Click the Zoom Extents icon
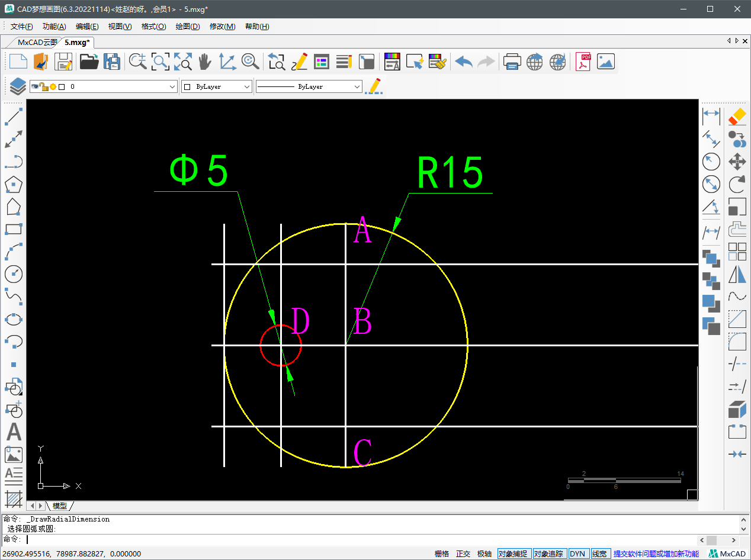Image resolution: width=751 pixels, height=560 pixels. pos(182,62)
